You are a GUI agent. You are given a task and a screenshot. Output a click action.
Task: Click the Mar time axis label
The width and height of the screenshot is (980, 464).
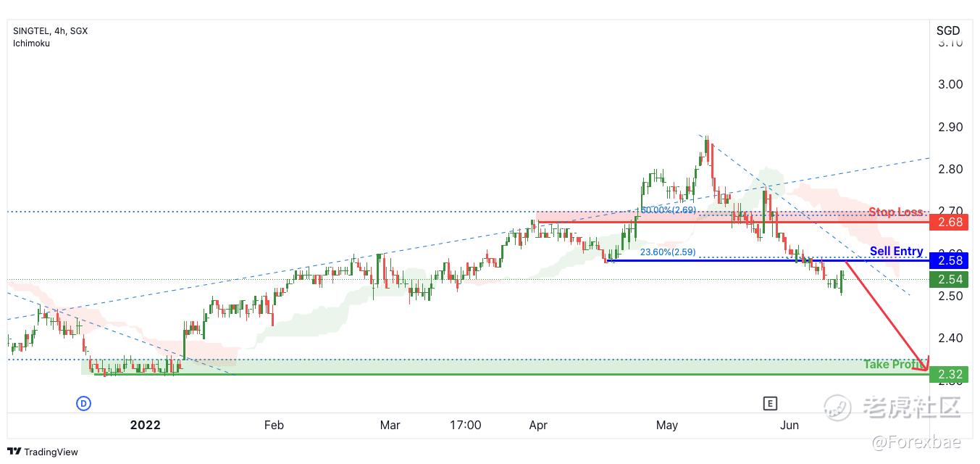[x=390, y=425]
